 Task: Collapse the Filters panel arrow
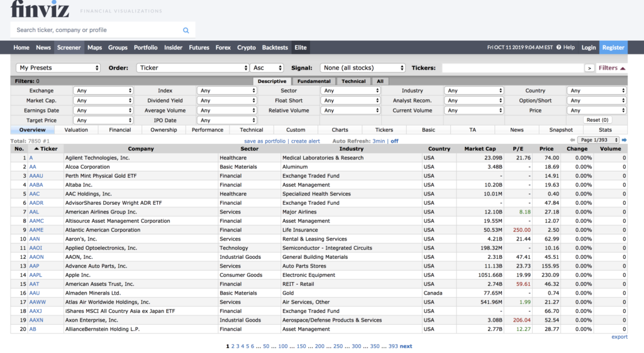coord(623,68)
